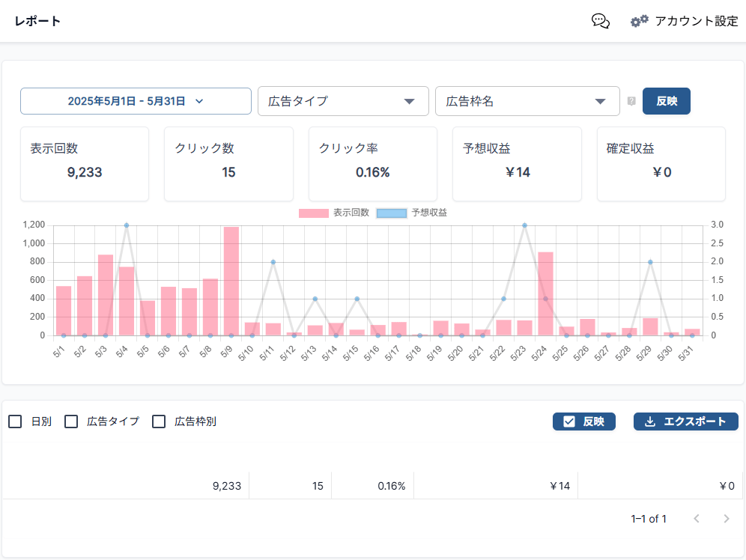Screen dimensions: 746x560
Task: Open アカウント設定 menu item
Action: tap(697, 21)
